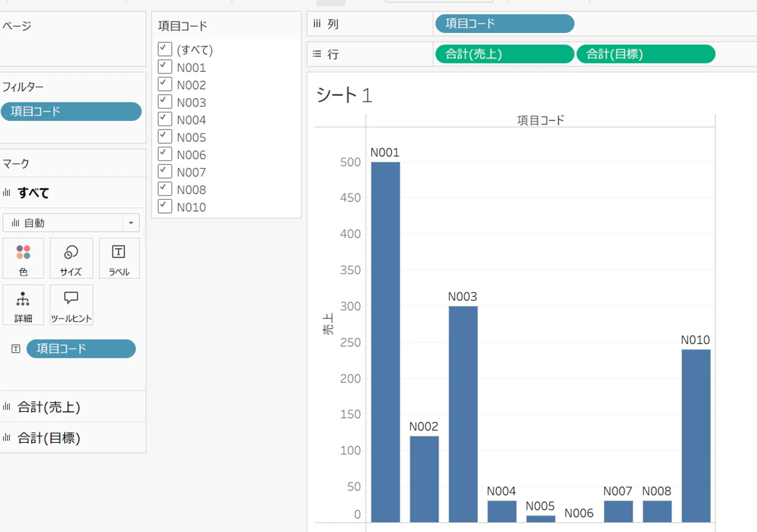Select the N002 bar in the chart
Screen dimensions: 757x532
point(424,479)
